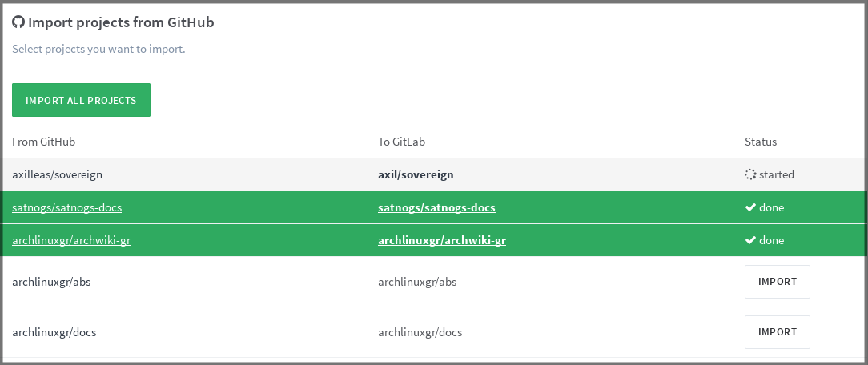Import the archlinuxgr/abs project
The height and width of the screenshot is (365, 868).
click(777, 282)
